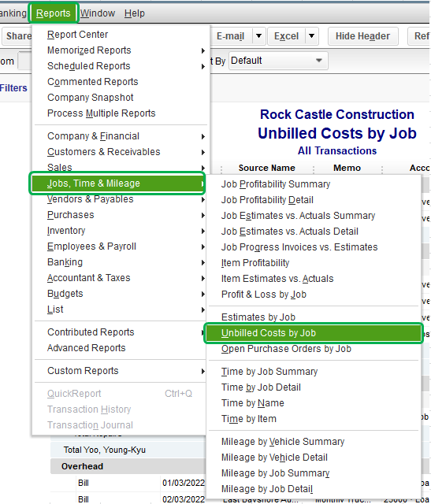The width and height of the screenshot is (431, 504).
Task: Open Job Estimates vs. Actuals Summary
Action: pos(314,216)
